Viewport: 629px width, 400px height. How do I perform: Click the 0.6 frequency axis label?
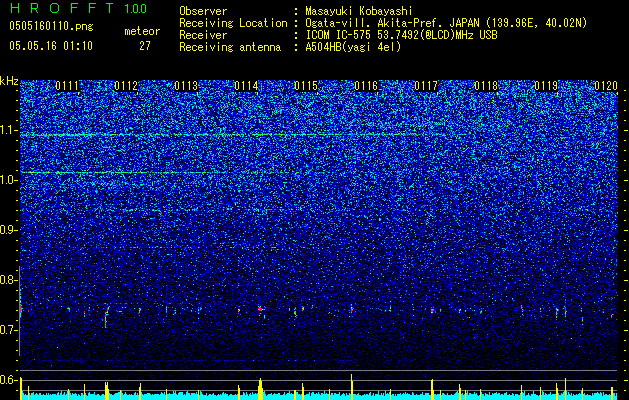pos(9,380)
